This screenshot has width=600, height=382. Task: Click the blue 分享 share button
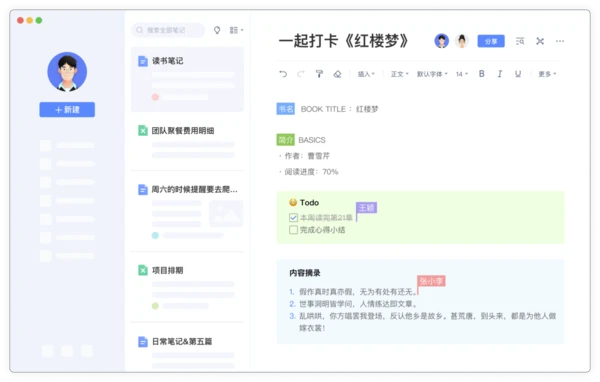point(491,41)
